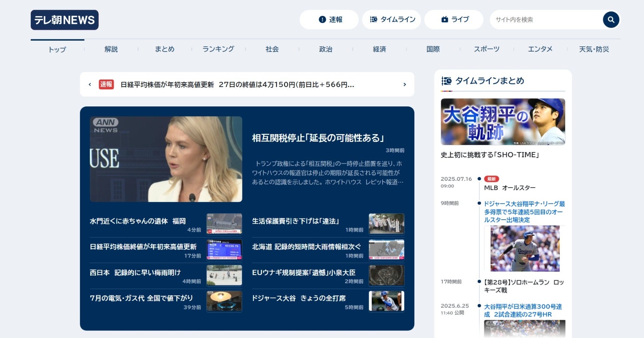Open the タイムライン clock icon in header
Viewport: 644px width, 338px height.
[373, 19]
